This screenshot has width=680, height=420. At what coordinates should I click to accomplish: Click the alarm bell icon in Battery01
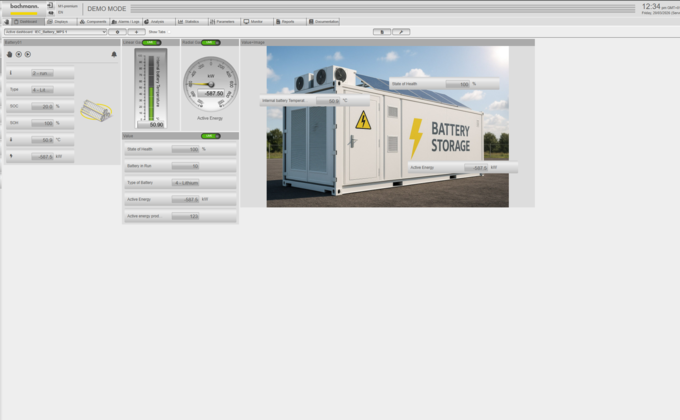(114, 54)
